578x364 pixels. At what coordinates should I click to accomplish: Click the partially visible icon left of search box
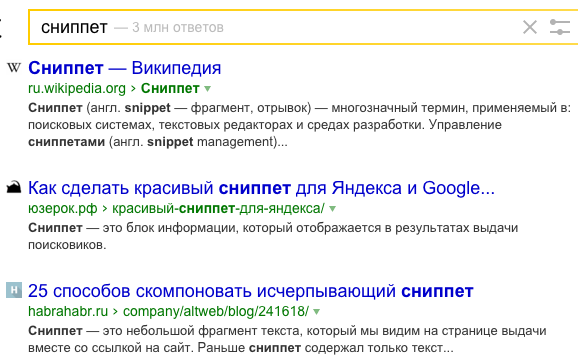click(1, 28)
